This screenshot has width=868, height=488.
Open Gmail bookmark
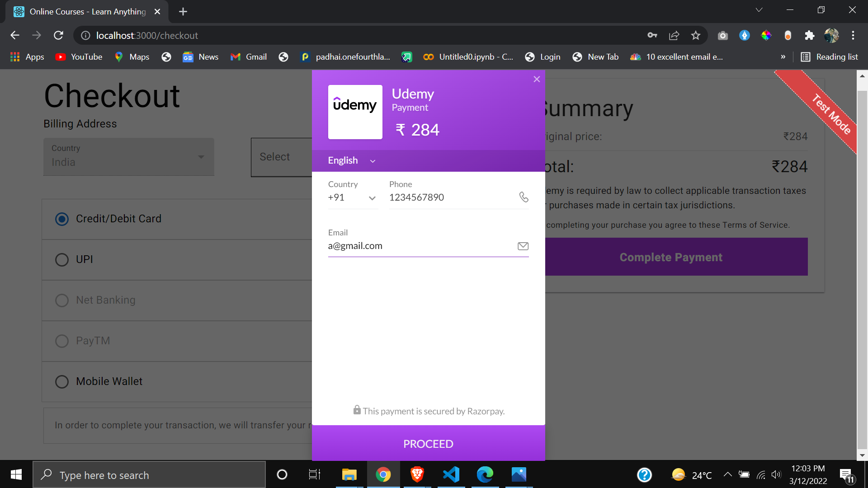click(x=249, y=57)
